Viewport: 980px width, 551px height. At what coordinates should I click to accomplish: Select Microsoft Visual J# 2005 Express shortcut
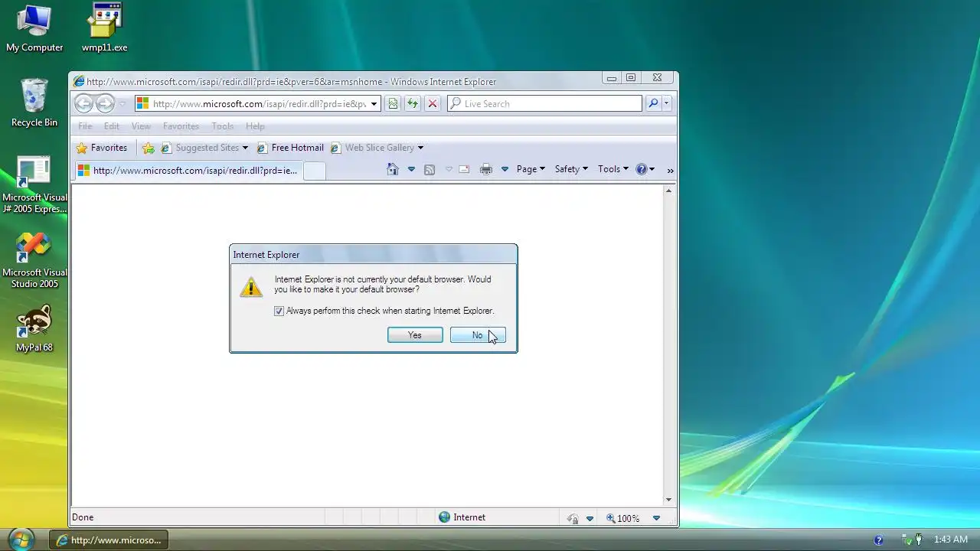(34, 185)
